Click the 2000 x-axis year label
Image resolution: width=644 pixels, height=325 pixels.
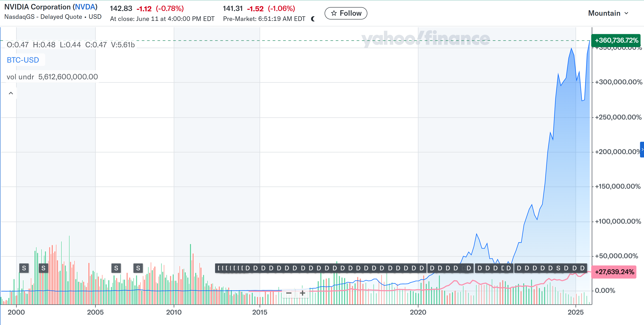pos(16,312)
